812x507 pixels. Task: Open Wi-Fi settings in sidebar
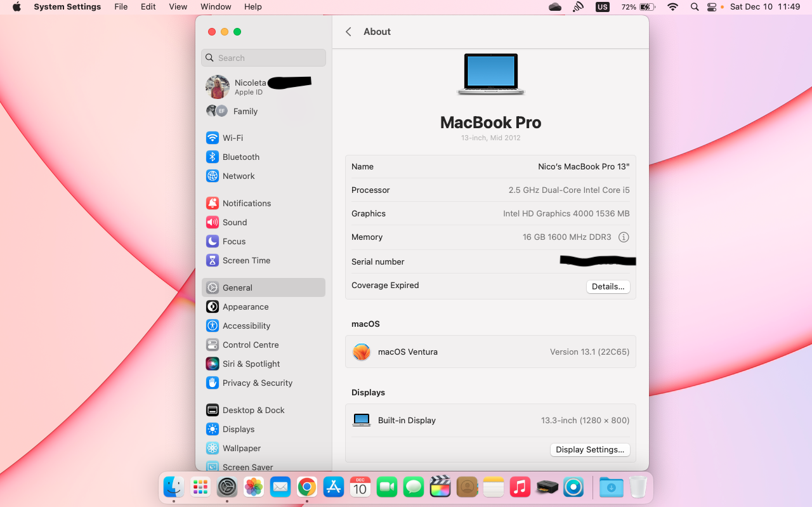coord(263,138)
